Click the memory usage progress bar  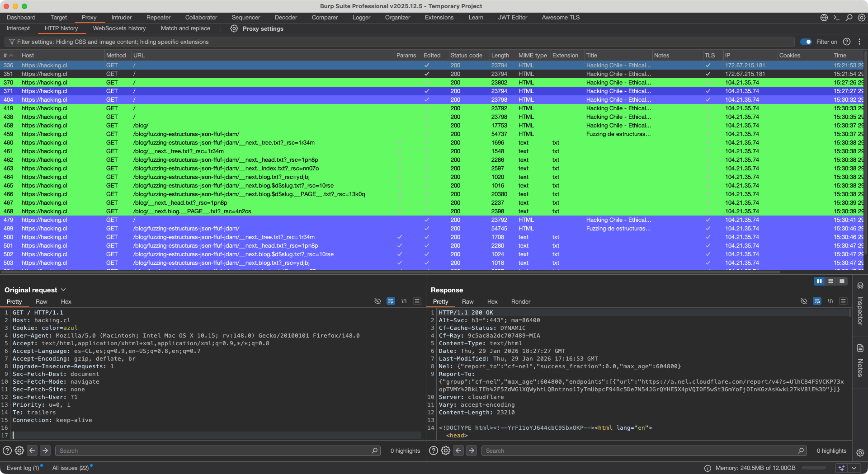click(814, 468)
